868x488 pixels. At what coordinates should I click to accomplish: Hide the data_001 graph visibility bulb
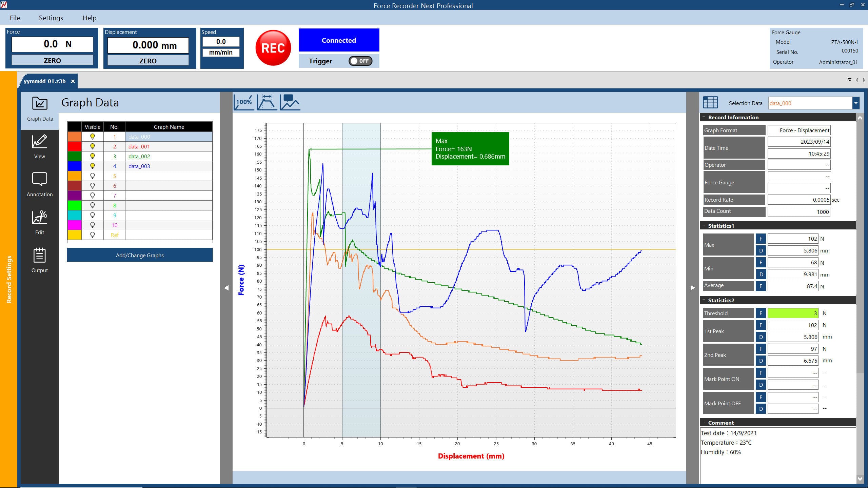pos(93,146)
